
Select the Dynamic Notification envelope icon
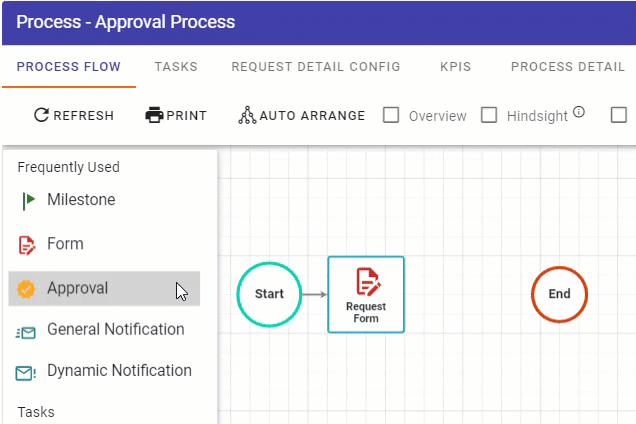tap(26, 373)
